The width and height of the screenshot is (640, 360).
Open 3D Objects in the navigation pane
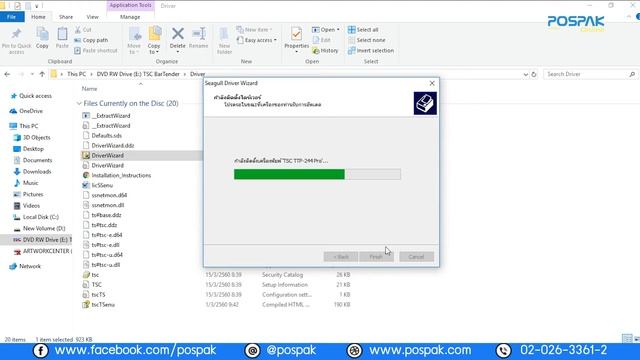[x=36, y=138]
